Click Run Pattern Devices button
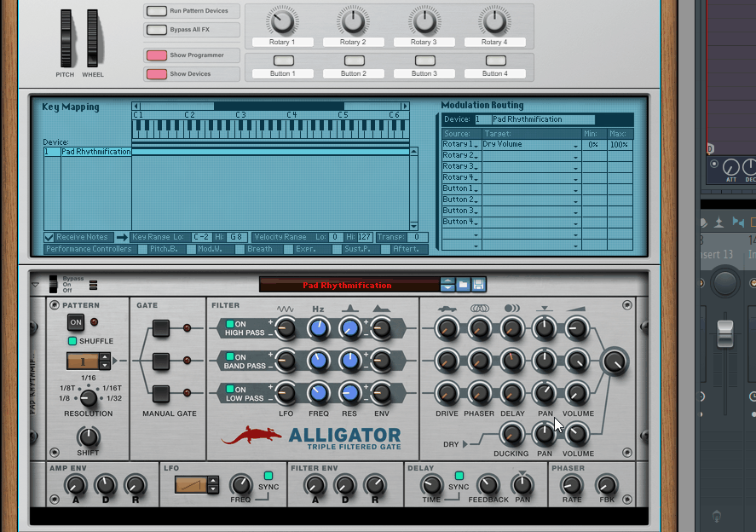 pos(157,10)
